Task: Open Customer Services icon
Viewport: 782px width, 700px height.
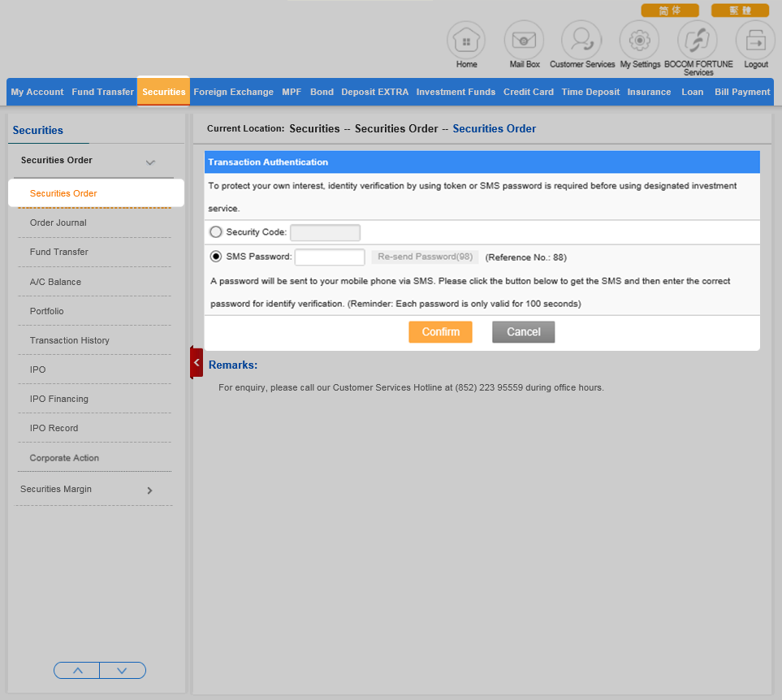Action: (x=581, y=40)
